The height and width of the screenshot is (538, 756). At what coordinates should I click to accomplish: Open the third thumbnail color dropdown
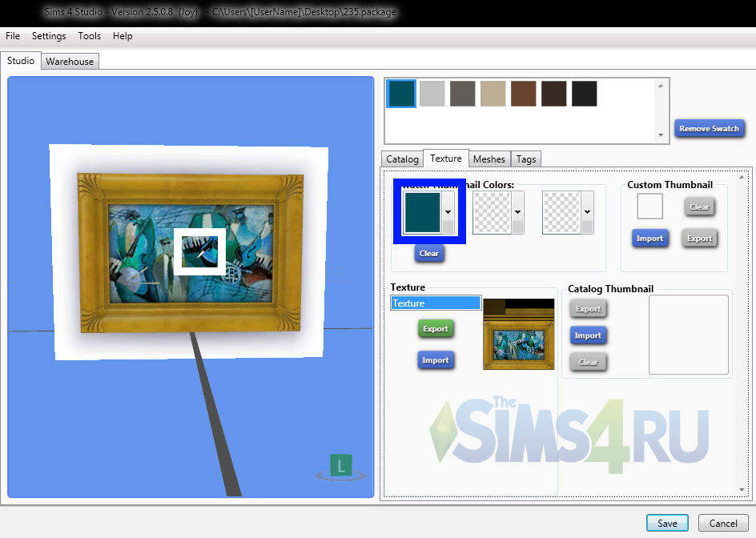coord(587,212)
